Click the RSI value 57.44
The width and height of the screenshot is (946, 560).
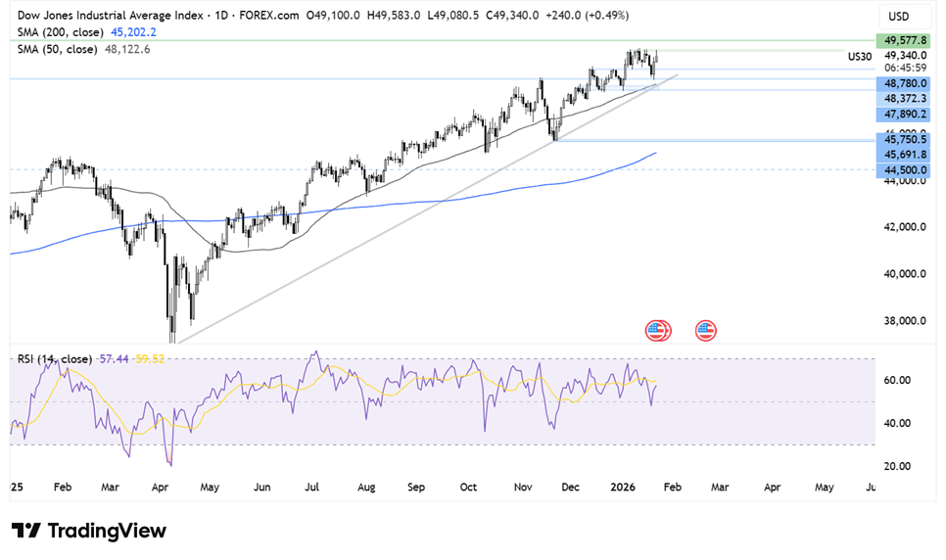114,359
